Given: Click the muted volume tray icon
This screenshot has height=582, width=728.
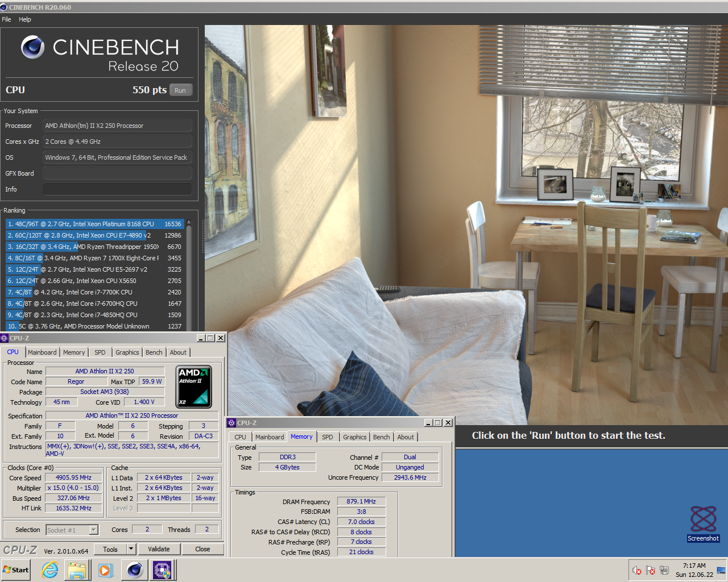Looking at the screenshot, I should [x=637, y=571].
